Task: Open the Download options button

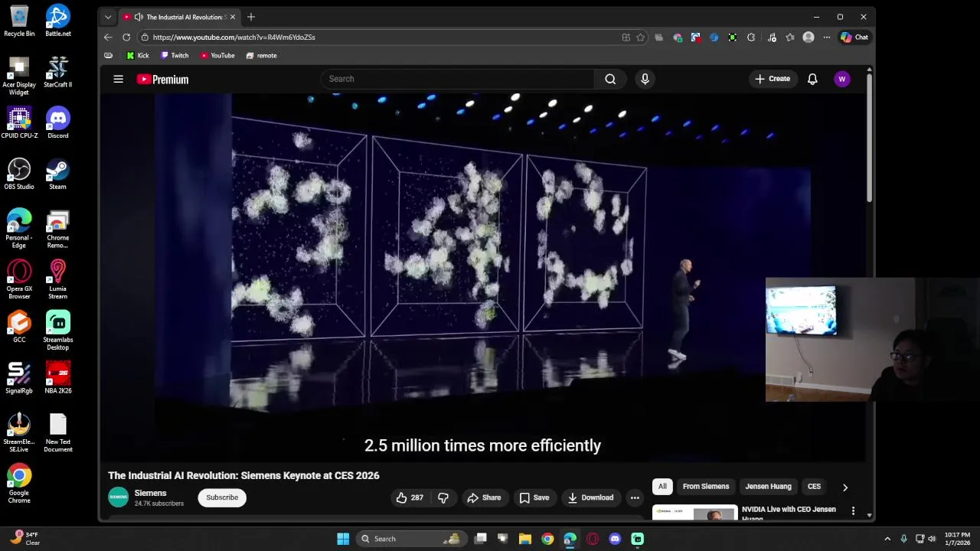Action: point(590,497)
